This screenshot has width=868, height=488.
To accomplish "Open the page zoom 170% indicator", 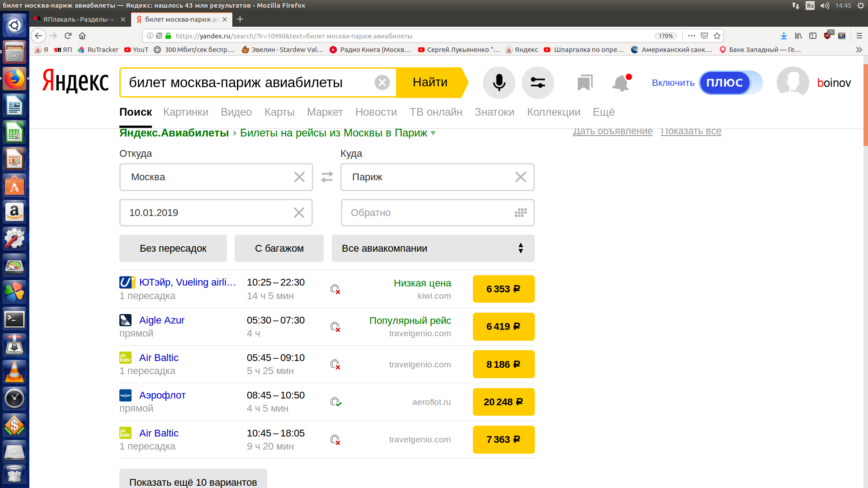I will pyautogui.click(x=665, y=36).
